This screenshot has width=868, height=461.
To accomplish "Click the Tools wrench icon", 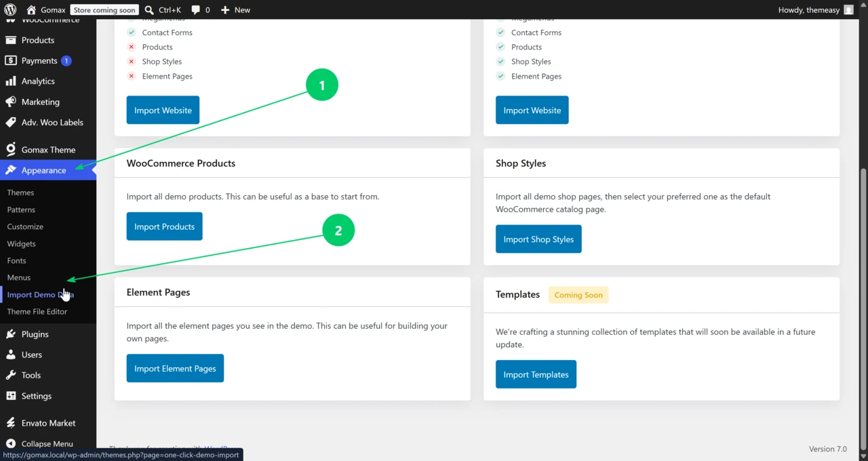I will click(x=11, y=375).
